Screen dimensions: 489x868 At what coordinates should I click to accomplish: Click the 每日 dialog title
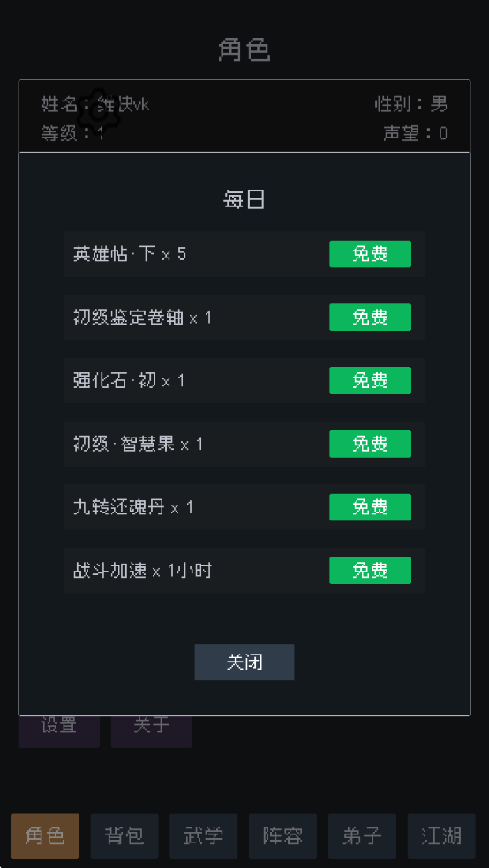(x=244, y=200)
